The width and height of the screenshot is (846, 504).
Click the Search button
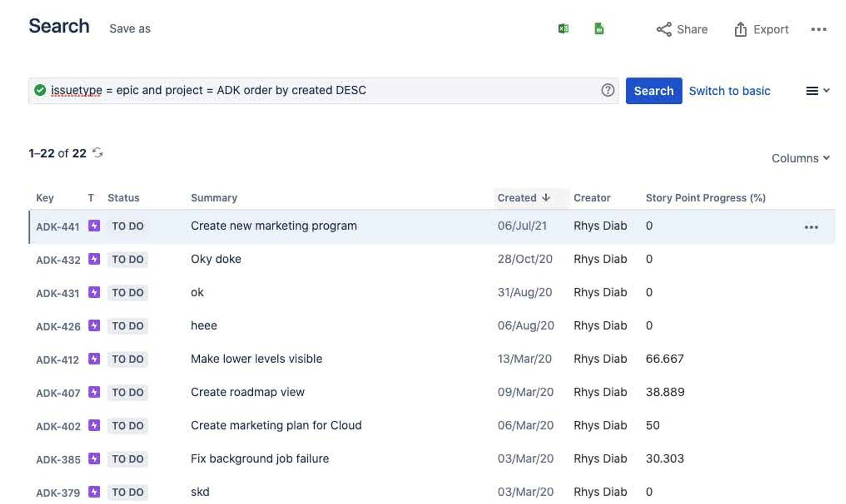point(654,90)
